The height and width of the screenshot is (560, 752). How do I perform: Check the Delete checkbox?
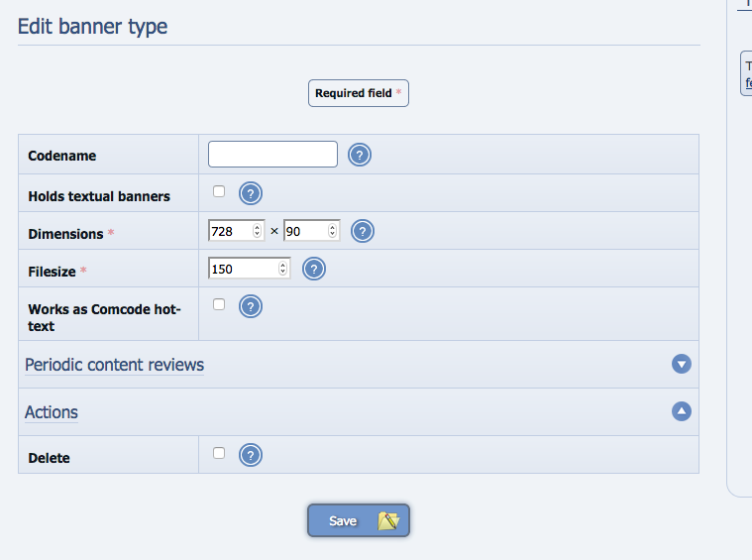[219, 453]
